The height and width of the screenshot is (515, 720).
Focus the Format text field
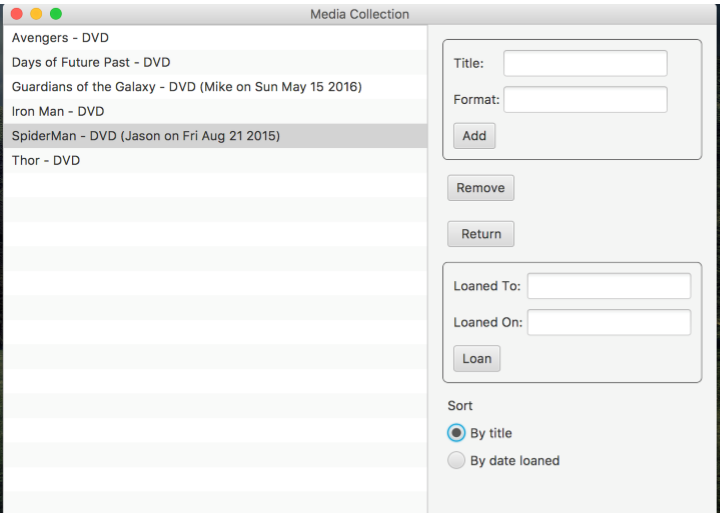585,100
